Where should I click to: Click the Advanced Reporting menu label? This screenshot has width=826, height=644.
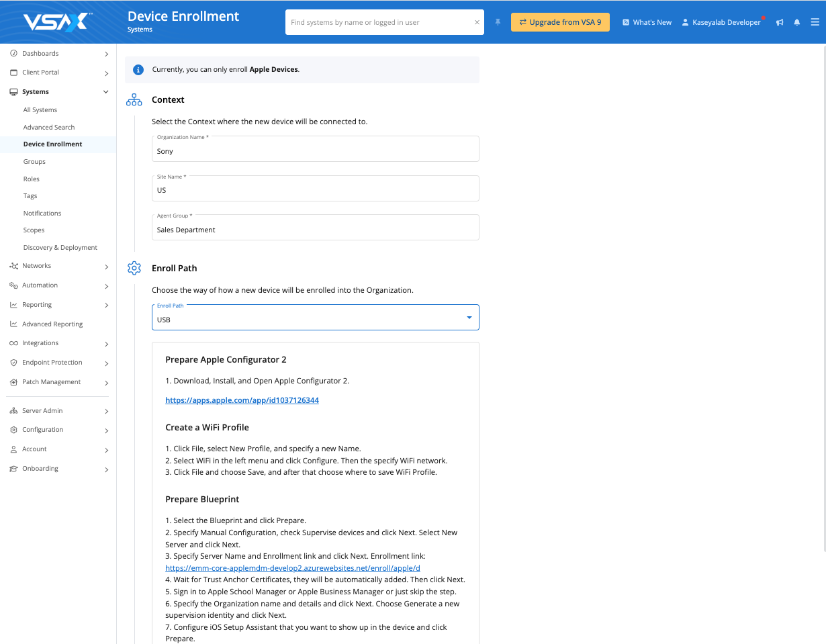52,324
